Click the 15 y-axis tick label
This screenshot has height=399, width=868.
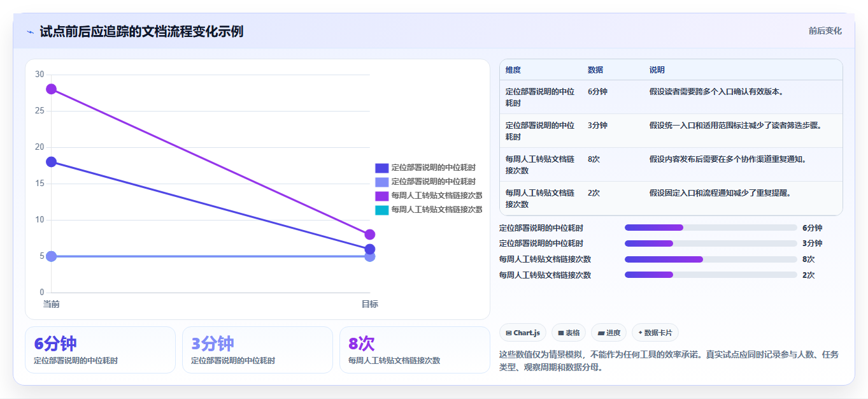coord(39,184)
